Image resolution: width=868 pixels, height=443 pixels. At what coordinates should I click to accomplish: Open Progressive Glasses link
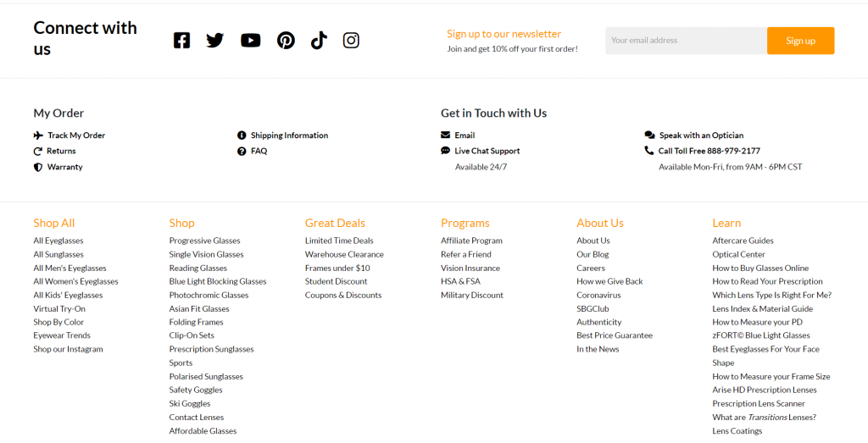point(205,241)
